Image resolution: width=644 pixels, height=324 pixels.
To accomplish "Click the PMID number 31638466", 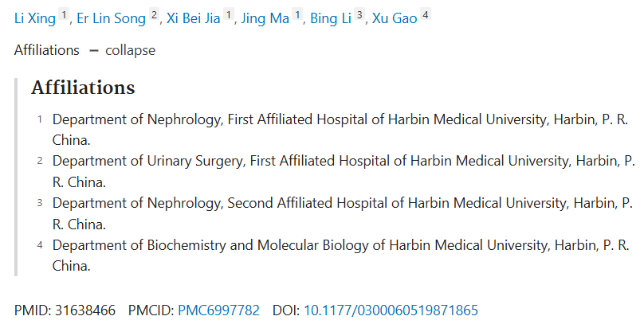I will [85, 310].
